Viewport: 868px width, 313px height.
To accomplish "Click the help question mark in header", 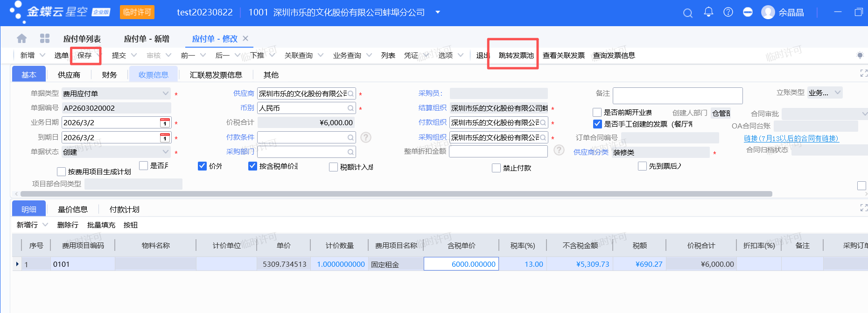I will 728,12.
